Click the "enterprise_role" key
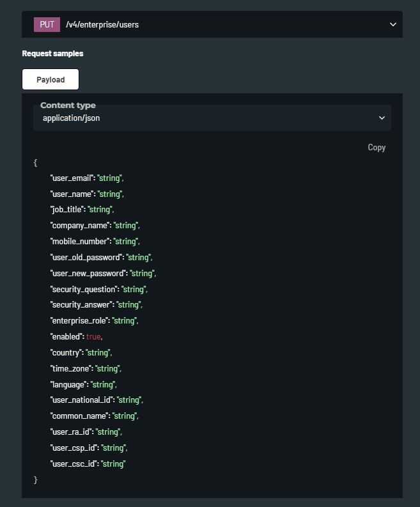The height and width of the screenshot is (507, 420). click(x=79, y=320)
